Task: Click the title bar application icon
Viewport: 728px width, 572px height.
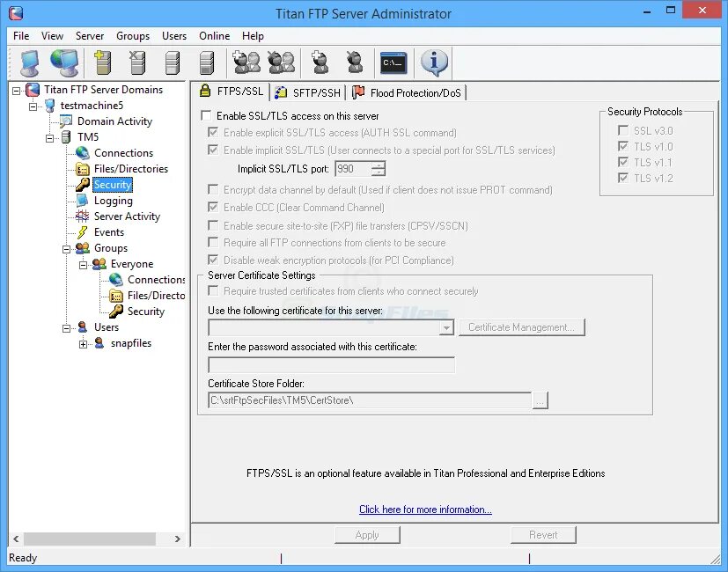Action: point(16,13)
